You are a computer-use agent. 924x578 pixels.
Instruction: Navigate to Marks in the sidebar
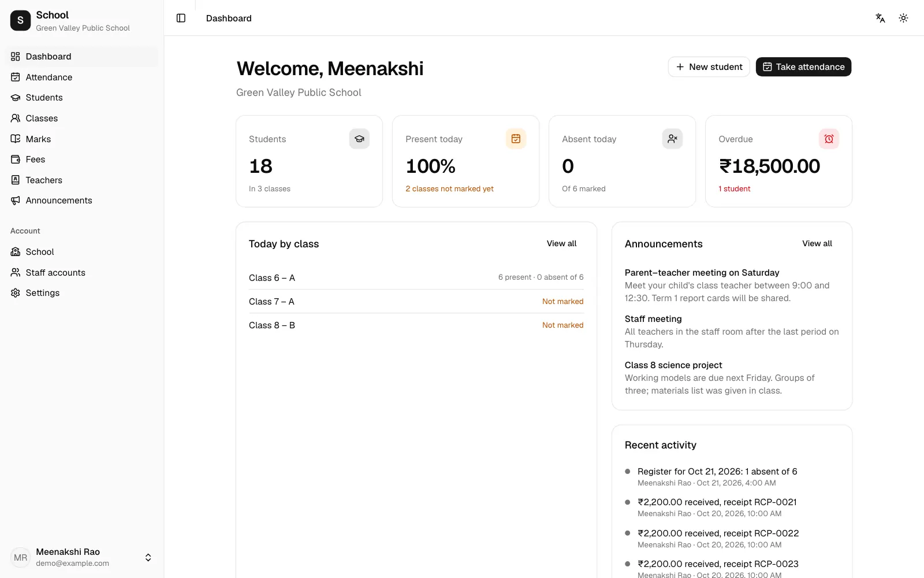click(82, 139)
